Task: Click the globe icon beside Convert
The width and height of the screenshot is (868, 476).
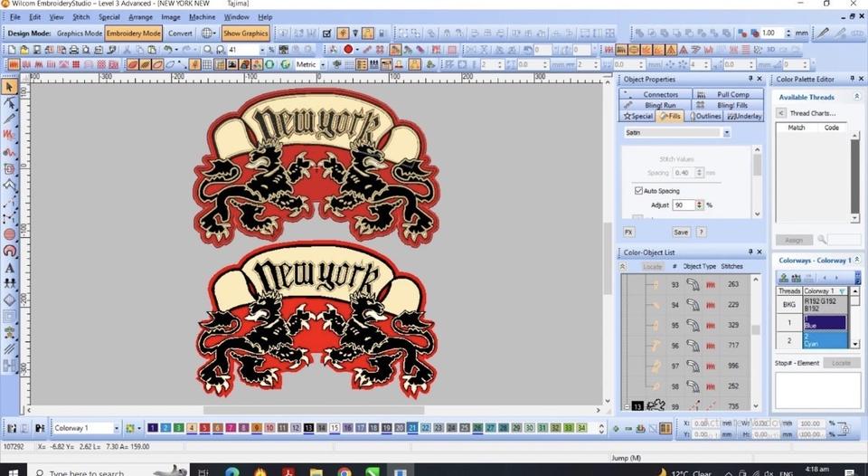Action: click(x=208, y=33)
